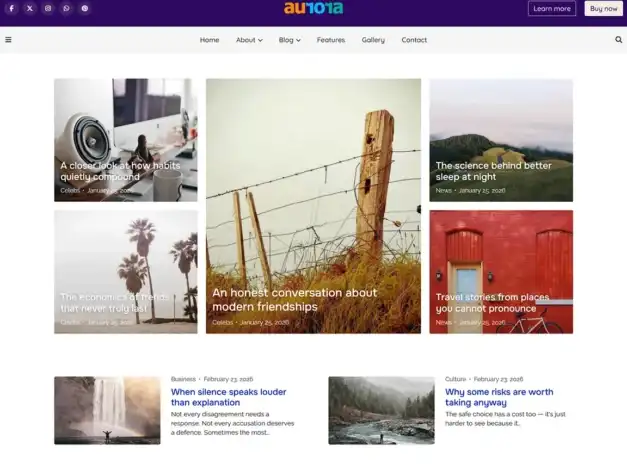Click the News label on the travel stories card

tap(443, 322)
